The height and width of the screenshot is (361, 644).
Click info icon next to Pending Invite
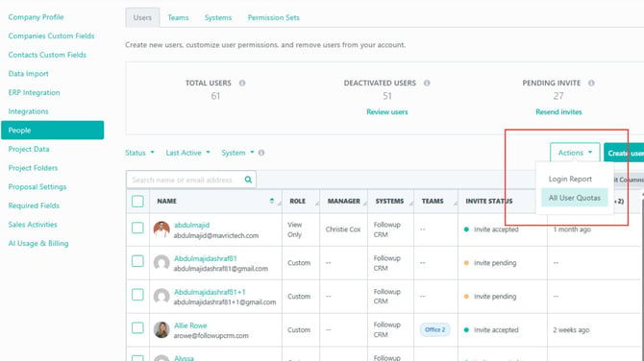click(591, 83)
